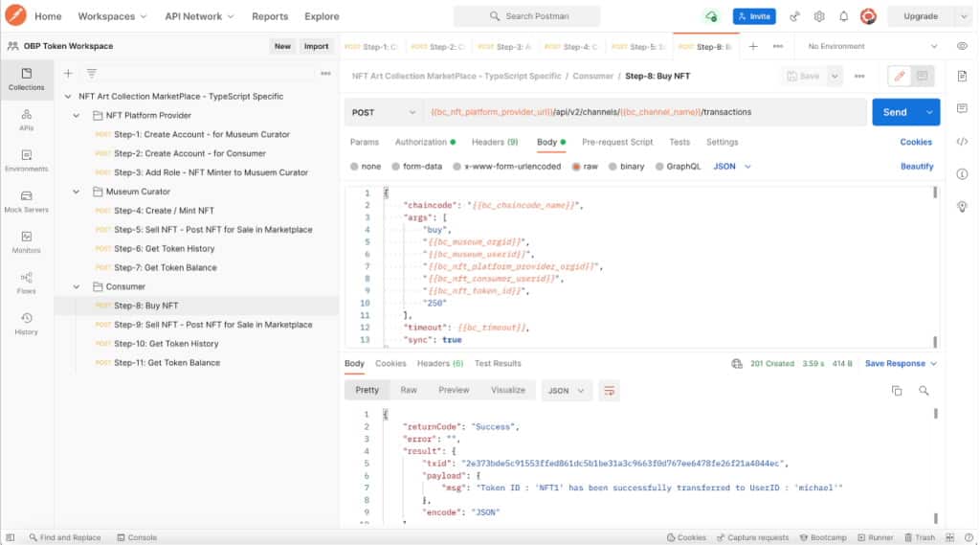Screen dimensions: 980x545
Task: Switch to the Tests tab
Action: [x=679, y=142]
